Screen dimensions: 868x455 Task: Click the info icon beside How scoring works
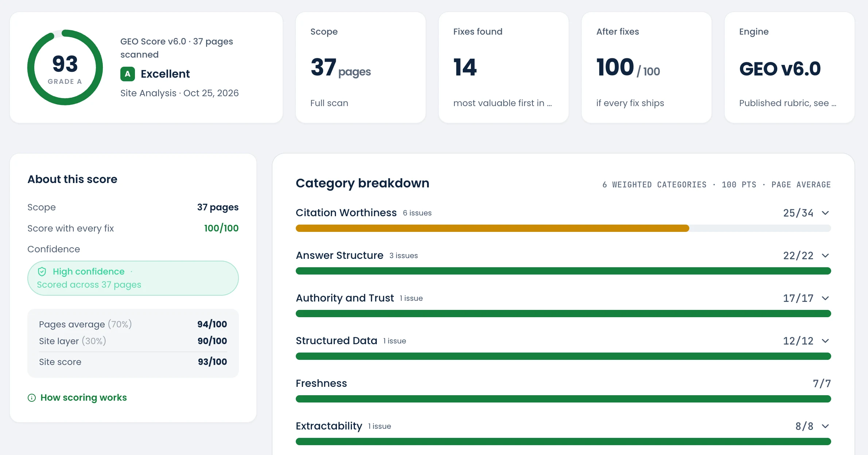(x=32, y=398)
